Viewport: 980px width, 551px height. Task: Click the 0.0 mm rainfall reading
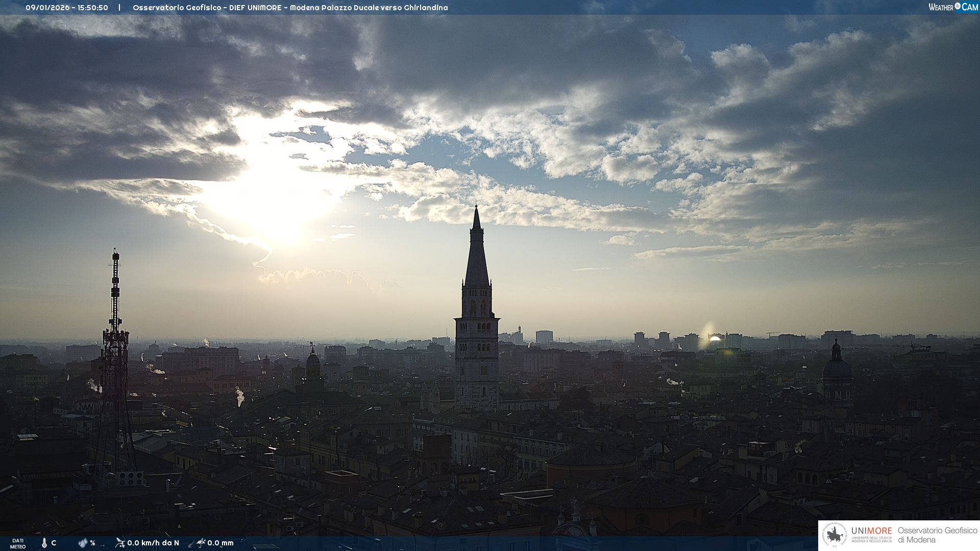(220, 543)
